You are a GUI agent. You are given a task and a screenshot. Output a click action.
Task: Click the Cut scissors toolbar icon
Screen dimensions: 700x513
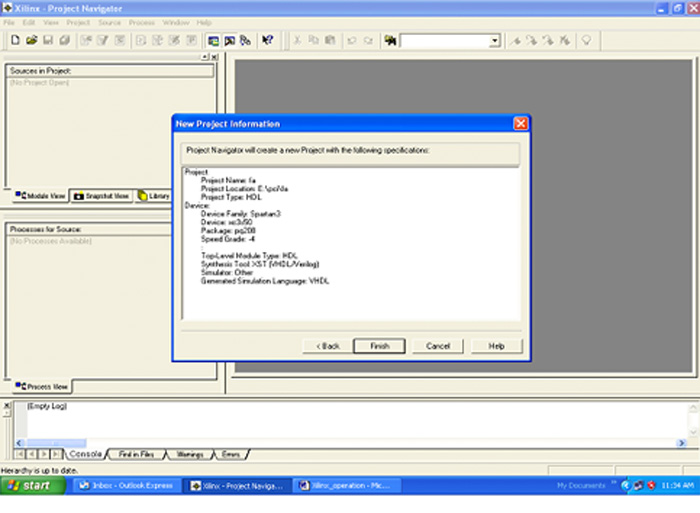[297, 40]
